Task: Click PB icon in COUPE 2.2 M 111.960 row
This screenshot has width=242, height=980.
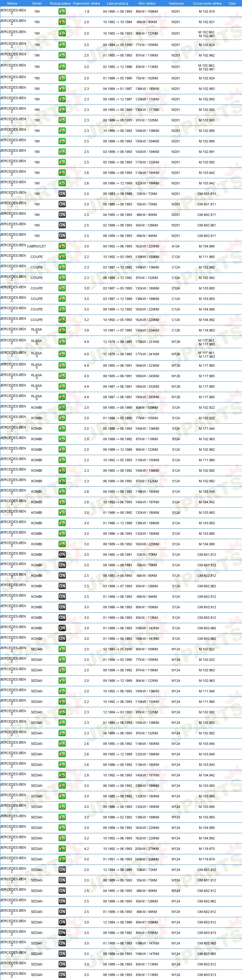Action: click(x=62, y=257)
